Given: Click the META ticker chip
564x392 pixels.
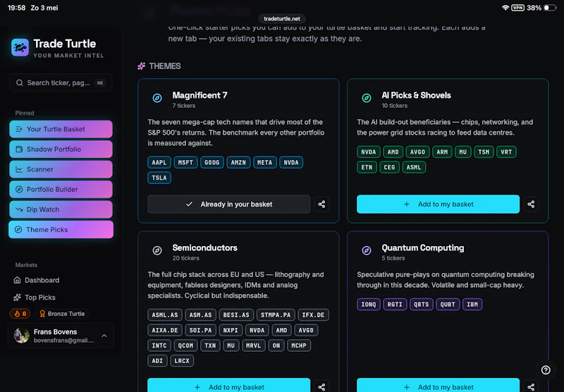Looking at the screenshot, I should pos(265,163).
